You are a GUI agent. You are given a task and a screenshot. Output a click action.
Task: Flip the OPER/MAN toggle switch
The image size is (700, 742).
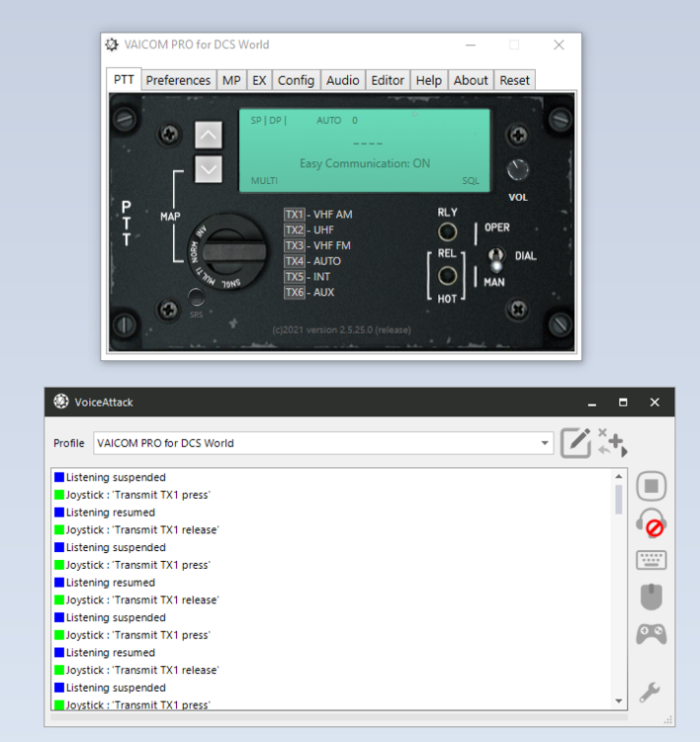pyautogui.click(x=495, y=259)
